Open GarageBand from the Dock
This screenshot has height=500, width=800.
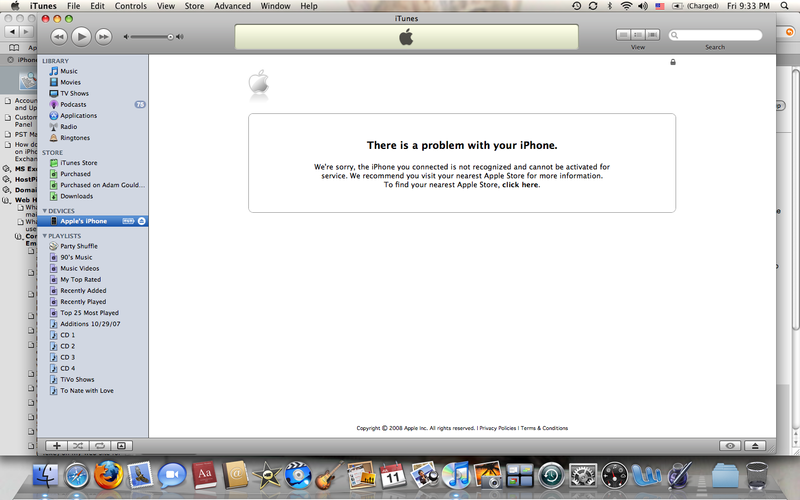(x=329, y=475)
